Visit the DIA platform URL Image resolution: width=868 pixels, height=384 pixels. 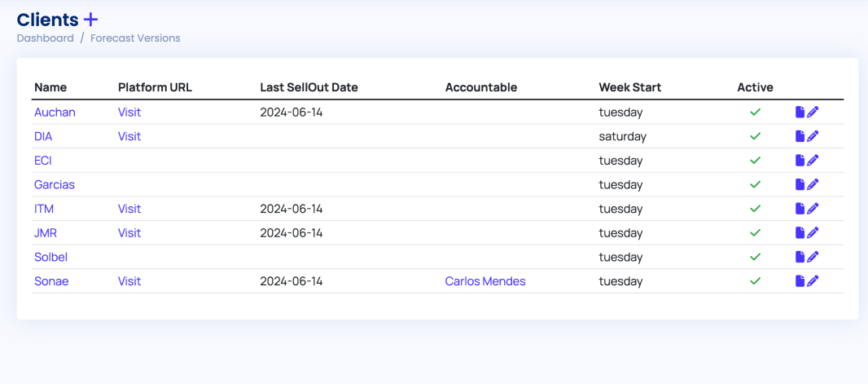tap(129, 136)
